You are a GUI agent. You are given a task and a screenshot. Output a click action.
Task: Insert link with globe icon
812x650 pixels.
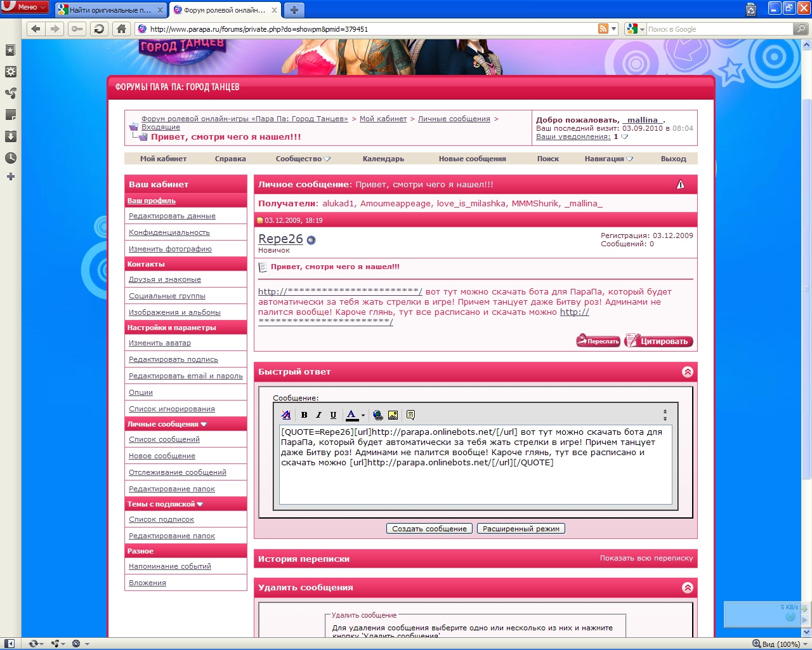(378, 415)
